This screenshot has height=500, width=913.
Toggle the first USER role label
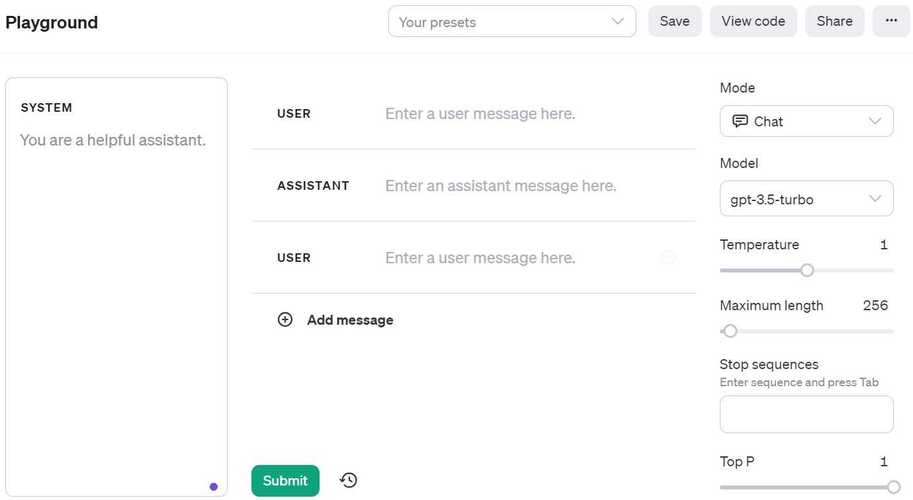tap(294, 114)
